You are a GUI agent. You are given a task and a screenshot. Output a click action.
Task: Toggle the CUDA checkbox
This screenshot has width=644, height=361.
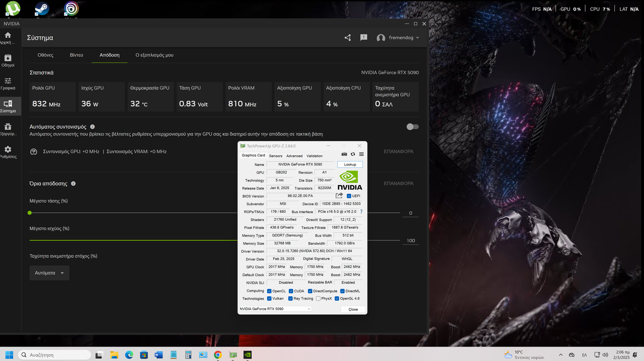(x=291, y=291)
